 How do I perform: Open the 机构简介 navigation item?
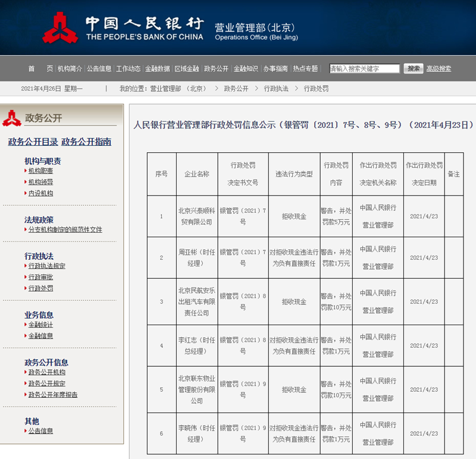pos(70,68)
